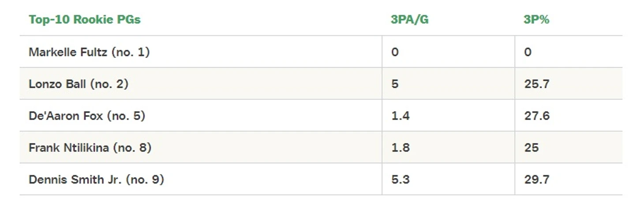Click the 3P% column header
Viewport: 644px width, 210px height.
point(536,19)
